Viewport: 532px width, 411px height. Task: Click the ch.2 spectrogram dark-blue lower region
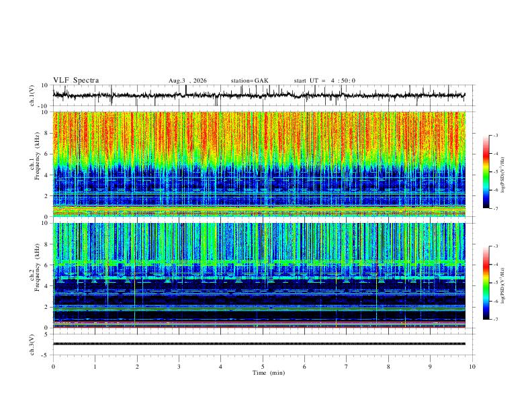(x=259, y=300)
